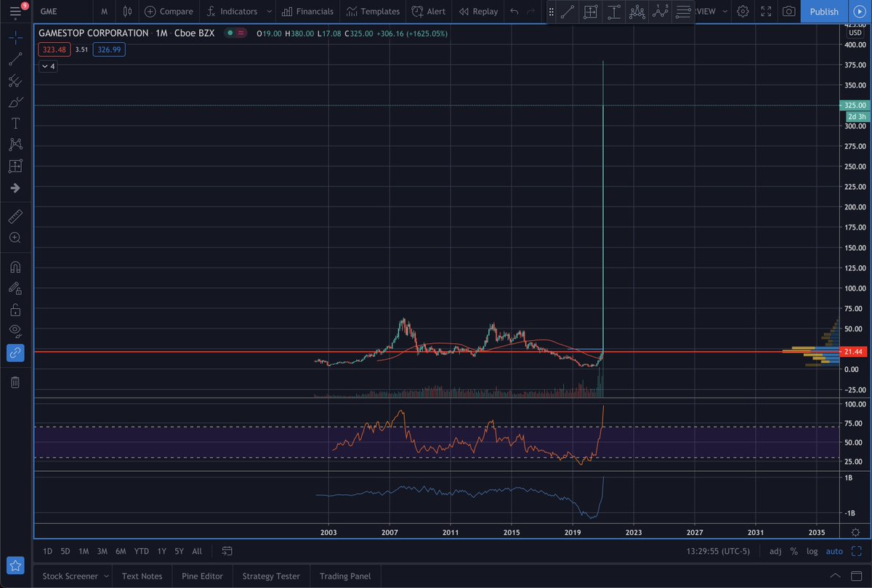The image size is (872, 588).
Task: Toggle adj dividend adjustment
Action: pos(775,552)
